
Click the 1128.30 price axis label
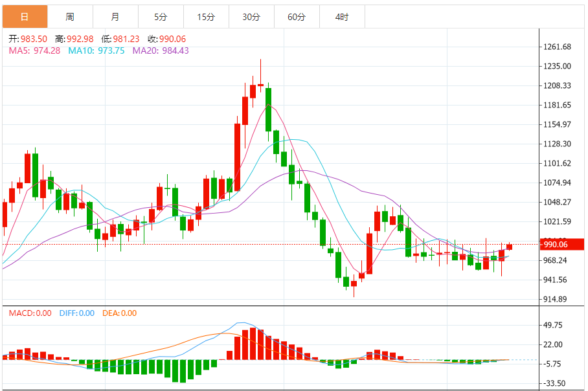(x=558, y=144)
